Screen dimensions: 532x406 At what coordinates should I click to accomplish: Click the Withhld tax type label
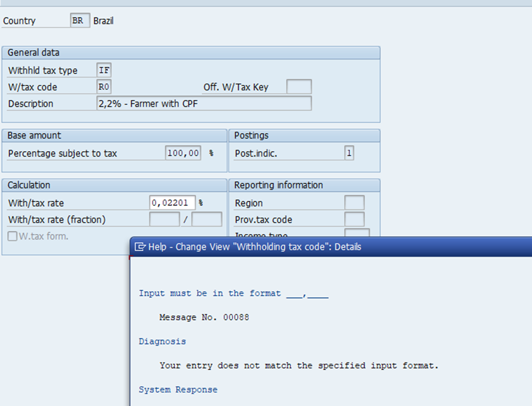click(43, 70)
